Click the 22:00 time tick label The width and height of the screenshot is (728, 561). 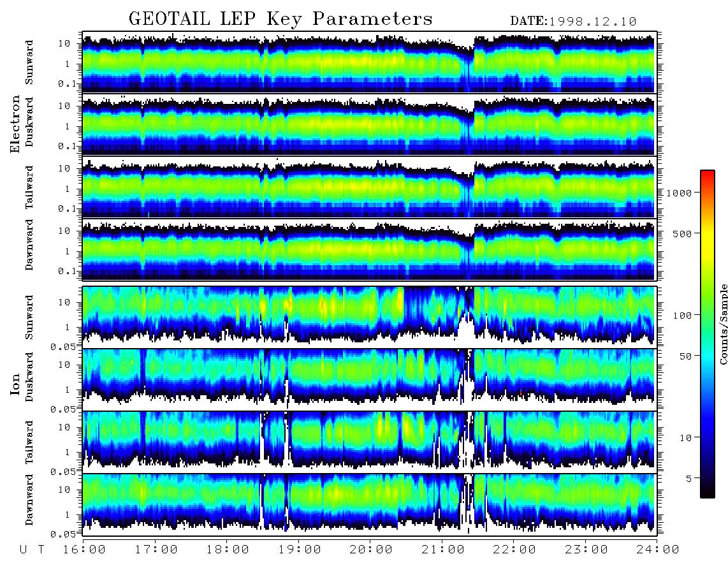point(515,550)
